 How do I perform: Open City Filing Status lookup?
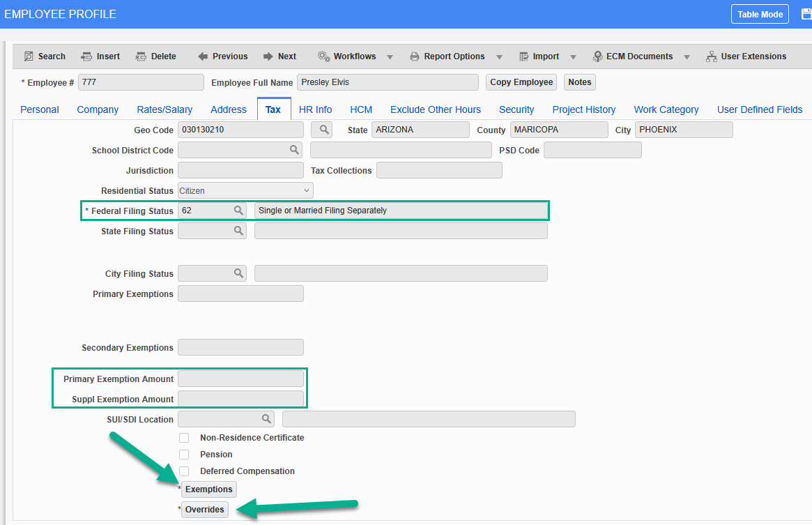tap(238, 273)
